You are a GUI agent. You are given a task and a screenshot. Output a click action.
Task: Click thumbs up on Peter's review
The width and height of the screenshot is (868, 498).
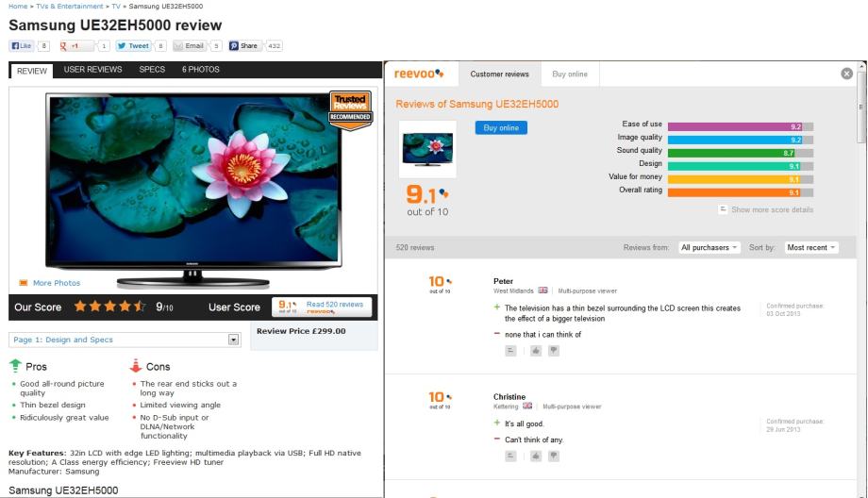[536, 351]
